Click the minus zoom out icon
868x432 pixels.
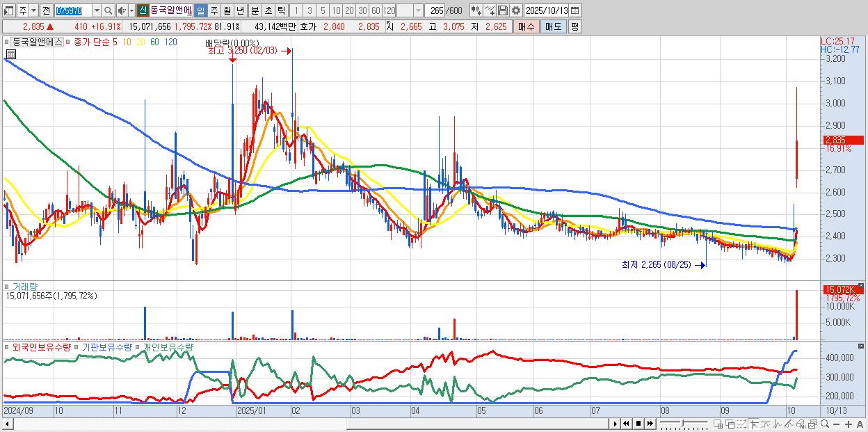pyautogui.click(x=837, y=424)
